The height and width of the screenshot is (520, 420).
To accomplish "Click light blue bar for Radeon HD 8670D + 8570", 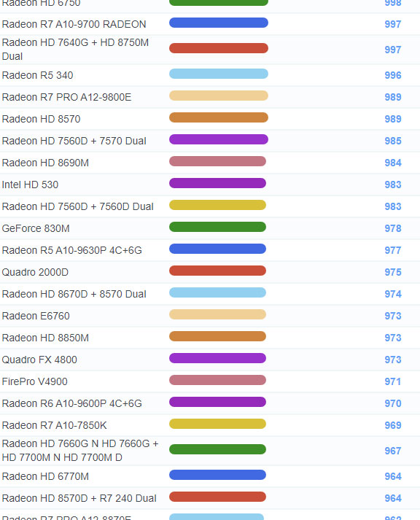I will click(217, 292).
